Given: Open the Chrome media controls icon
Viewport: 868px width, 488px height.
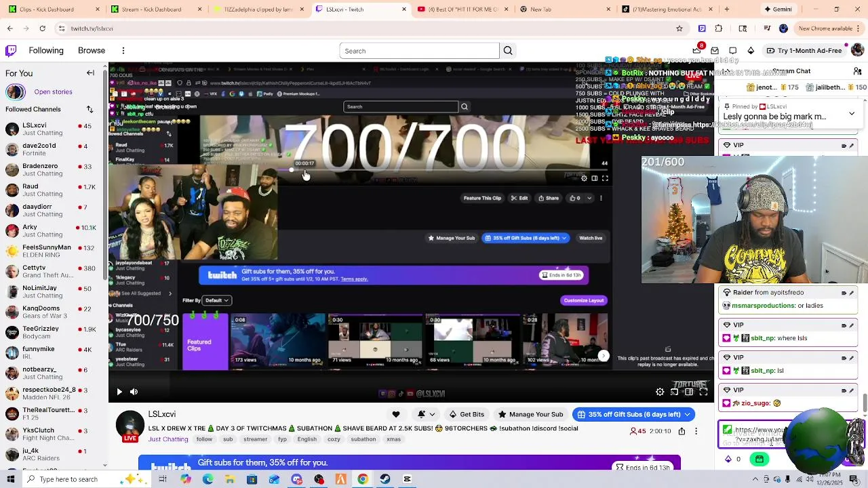Looking at the screenshot, I should (x=766, y=28).
